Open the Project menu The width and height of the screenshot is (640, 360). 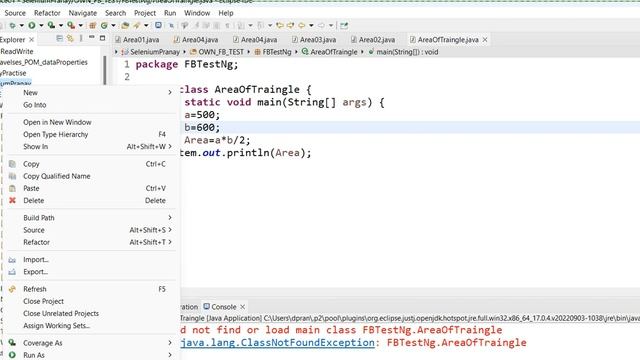coord(145,13)
